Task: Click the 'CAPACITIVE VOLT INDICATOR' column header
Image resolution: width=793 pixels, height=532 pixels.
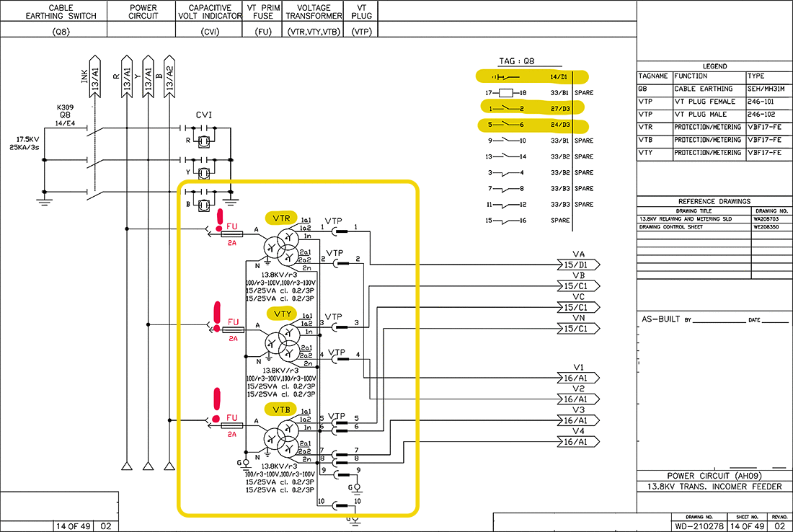Action: (x=210, y=12)
